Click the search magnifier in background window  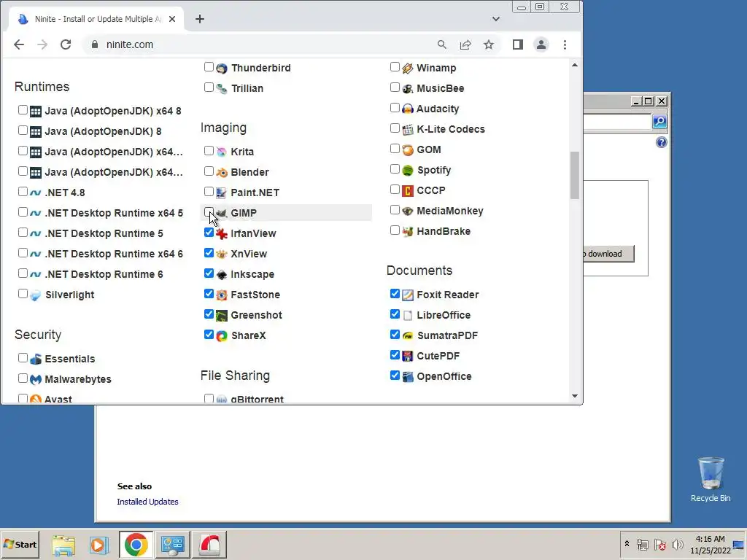pyautogui.click(x=659, y=122)
